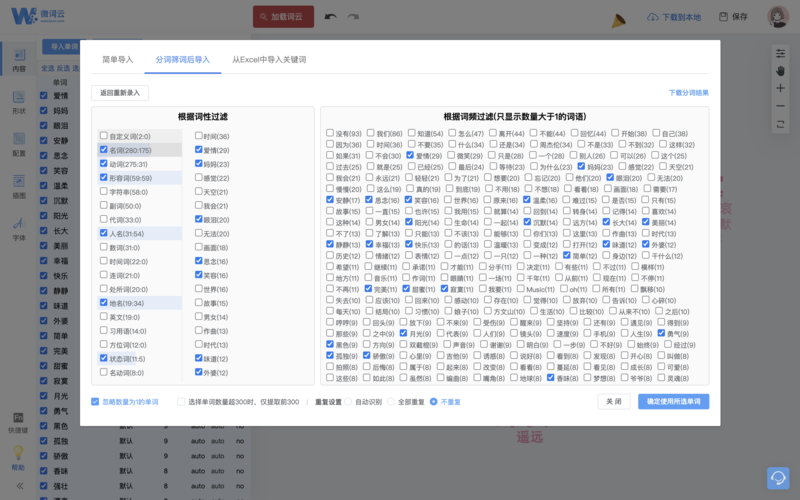The width and height of the screenshot is (800, 500).
Task: Click 下载到本地 text link
Action: pos(681,17)
